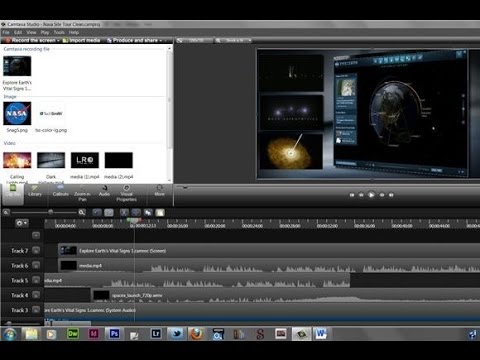Open the File menu
Viewport: 480px width, 360px height.
6,32
